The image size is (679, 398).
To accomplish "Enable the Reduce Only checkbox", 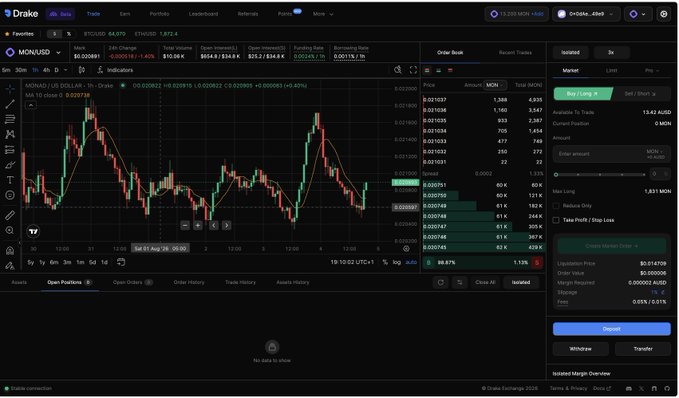I will click(556, 206).
